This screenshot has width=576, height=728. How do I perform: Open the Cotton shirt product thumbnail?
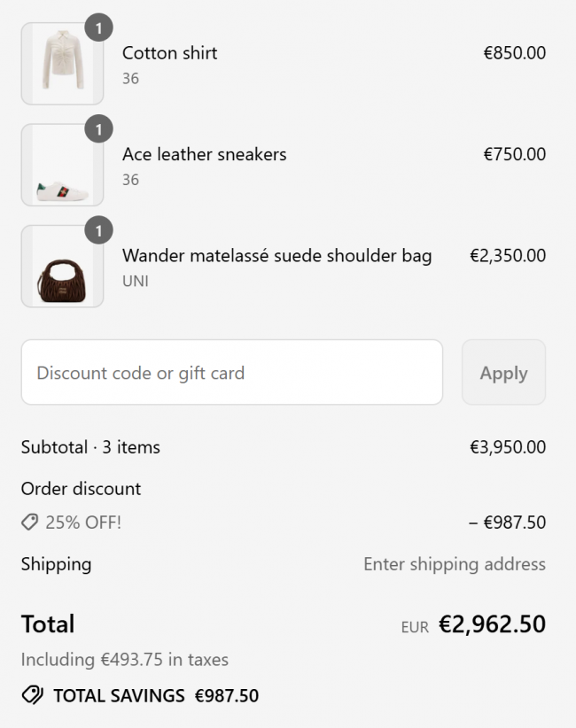tap(62, 65)
